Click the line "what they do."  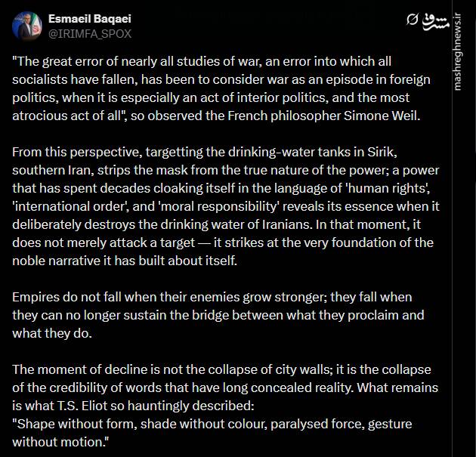[52, 333]
